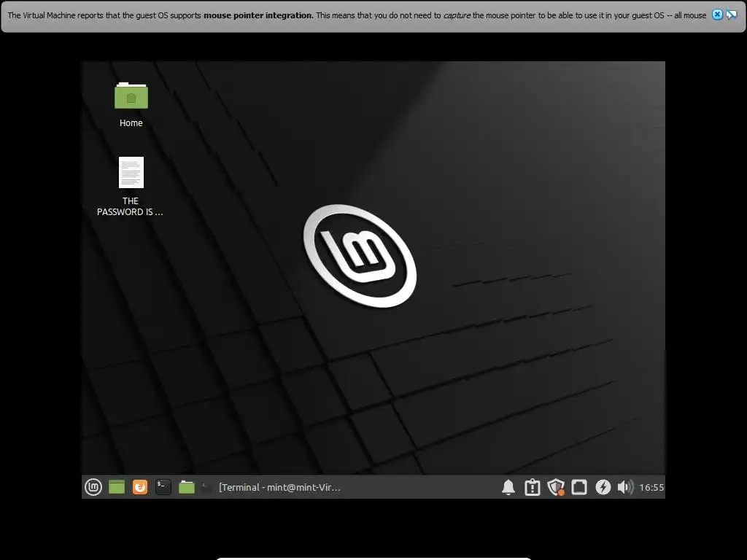Click the THE PASSWORD IS ... file label
This screenshot has width=747, height=560.
click(130, 206)
